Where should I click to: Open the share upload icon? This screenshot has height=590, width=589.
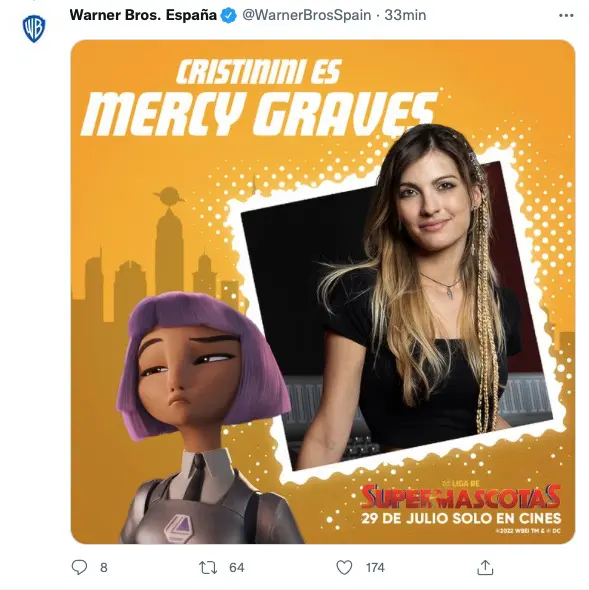tap(485, 567)
